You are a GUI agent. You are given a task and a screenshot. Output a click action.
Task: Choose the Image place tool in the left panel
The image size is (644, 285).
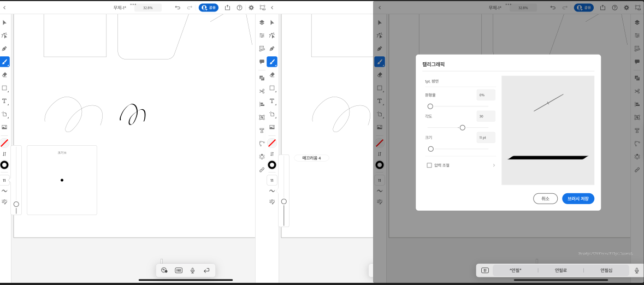[x=4, y=127]
